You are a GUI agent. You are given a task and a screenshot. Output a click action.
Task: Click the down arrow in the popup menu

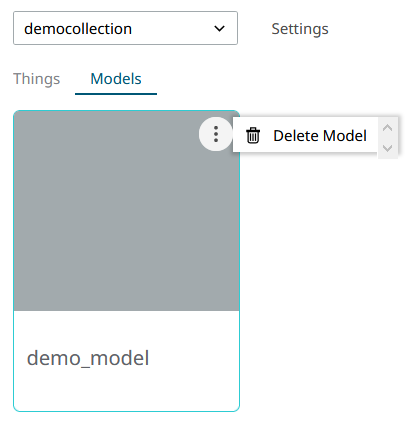pos(387,148)
